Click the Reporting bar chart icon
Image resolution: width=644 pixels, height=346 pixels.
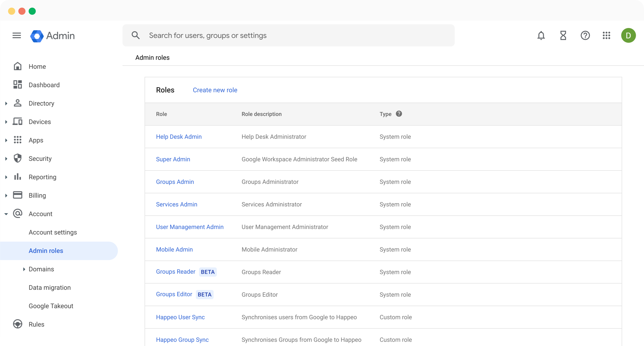17,177
